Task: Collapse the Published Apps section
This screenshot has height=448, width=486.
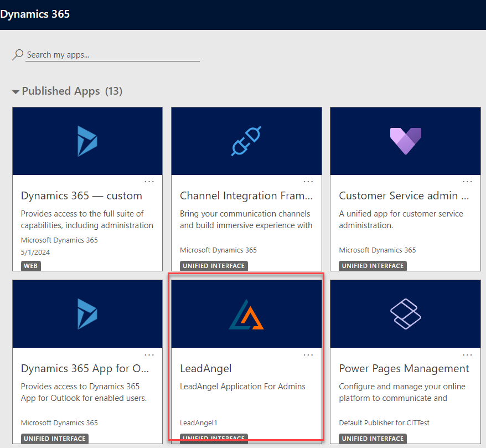Action: 15,91
